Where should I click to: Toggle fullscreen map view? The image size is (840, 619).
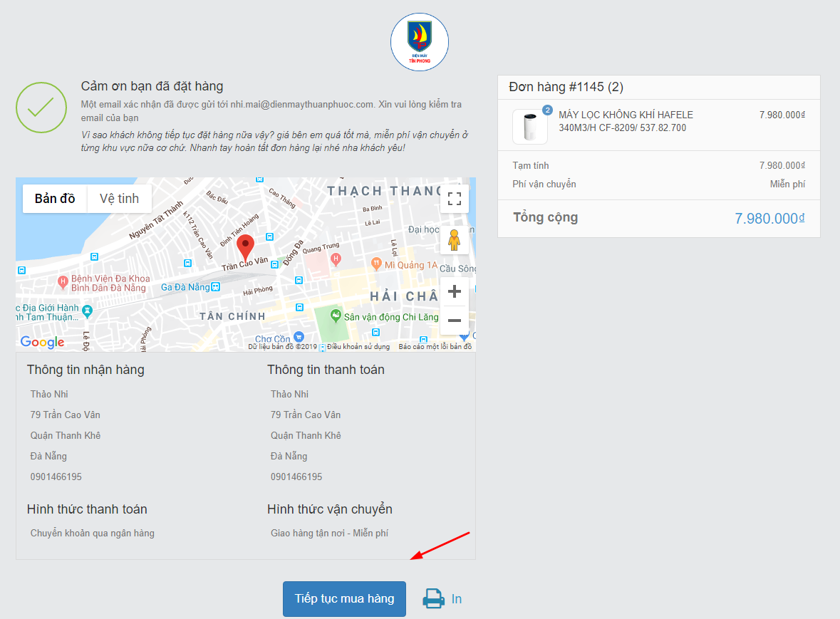pos(454,198)
